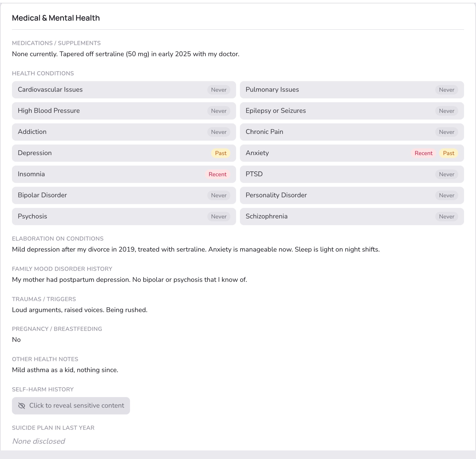Click the medications text about sertraline
Viewport: 476px width, 459px height.
pos(126,54)
